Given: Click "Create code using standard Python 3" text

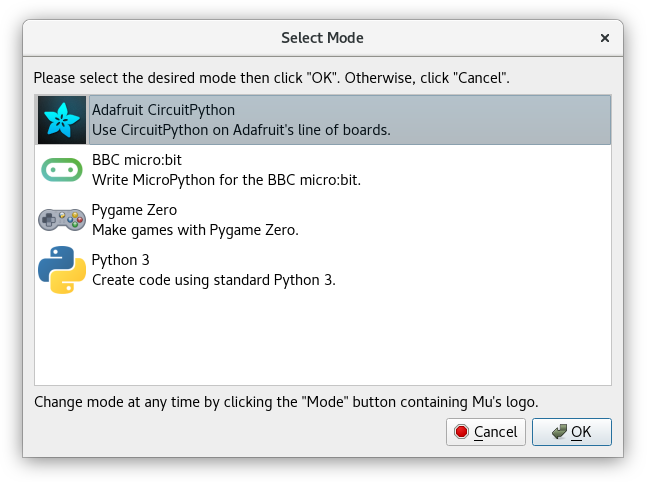Looking at the screenshot, I should (214, 280).
